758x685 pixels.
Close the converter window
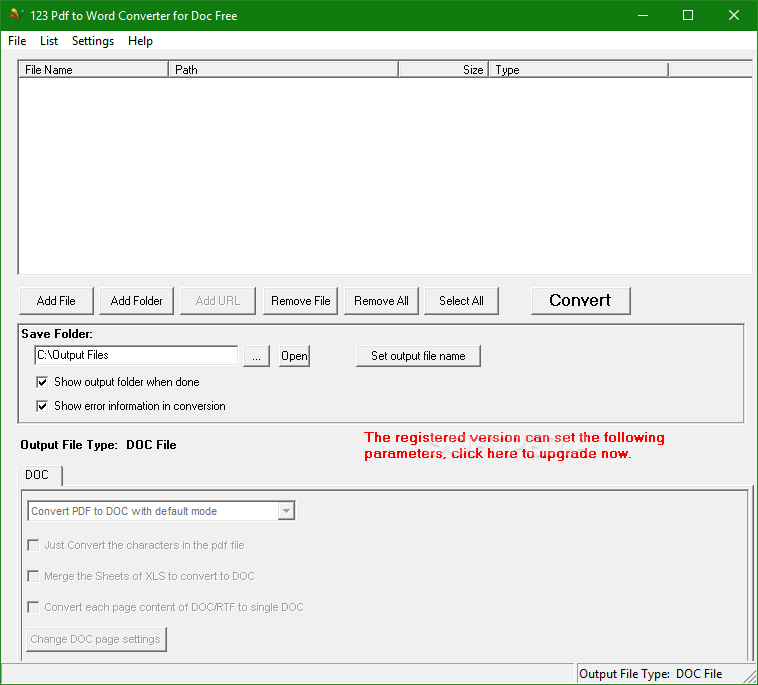point(733,15)
